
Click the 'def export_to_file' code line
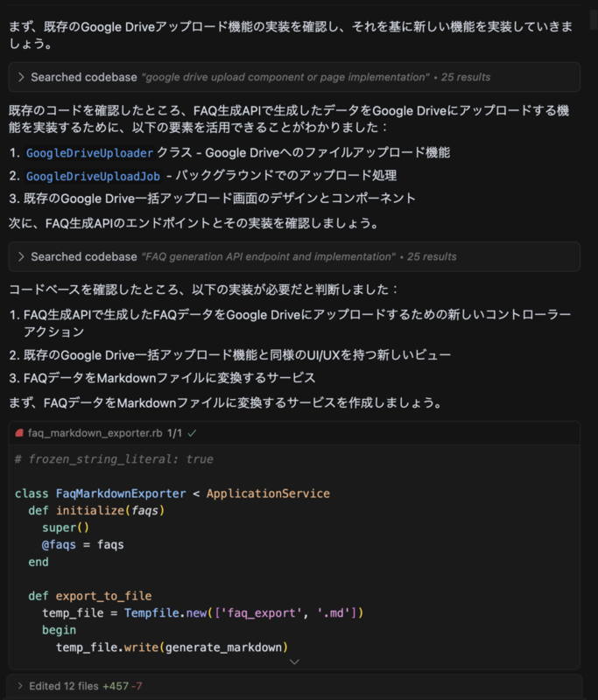90,596
